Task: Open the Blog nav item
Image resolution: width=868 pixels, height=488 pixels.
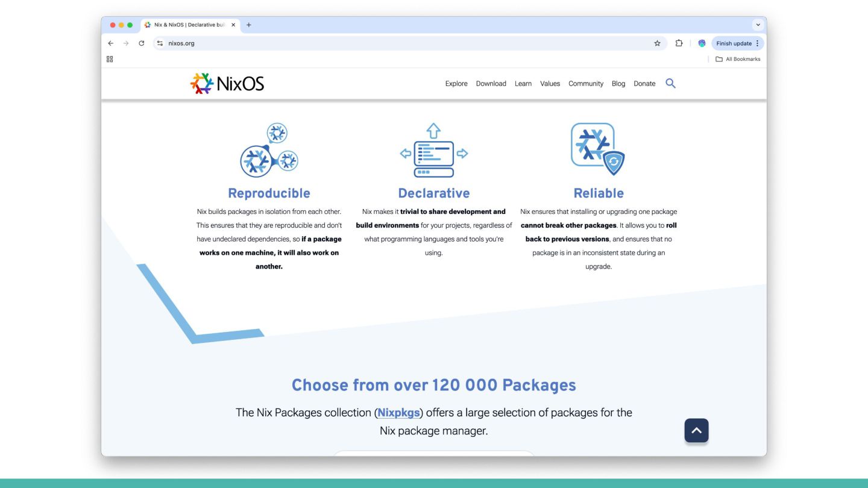Action: tap(618, 84)
